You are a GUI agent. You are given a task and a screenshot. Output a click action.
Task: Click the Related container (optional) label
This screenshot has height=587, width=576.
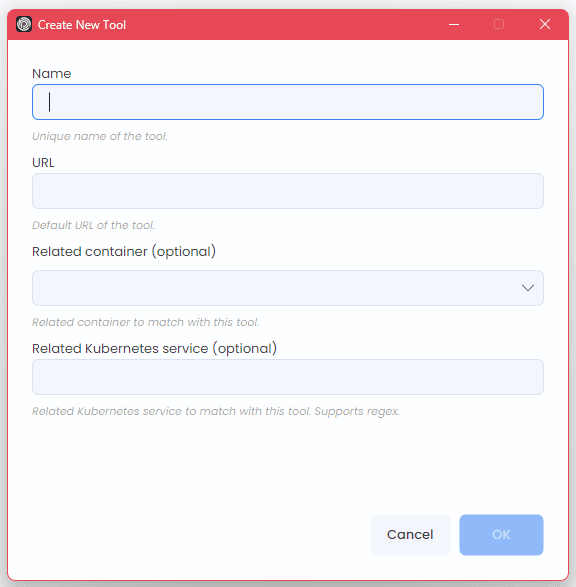click(124, 252)
